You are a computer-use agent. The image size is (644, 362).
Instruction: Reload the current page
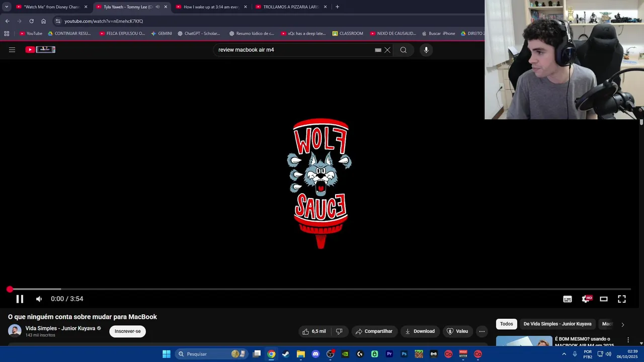pyautogui.click(x=31, y=21)
